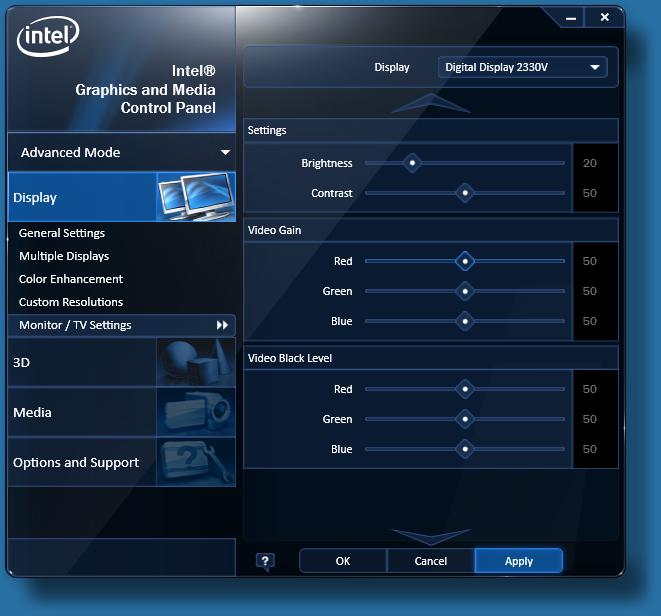Select the Media category

[121, 412]
